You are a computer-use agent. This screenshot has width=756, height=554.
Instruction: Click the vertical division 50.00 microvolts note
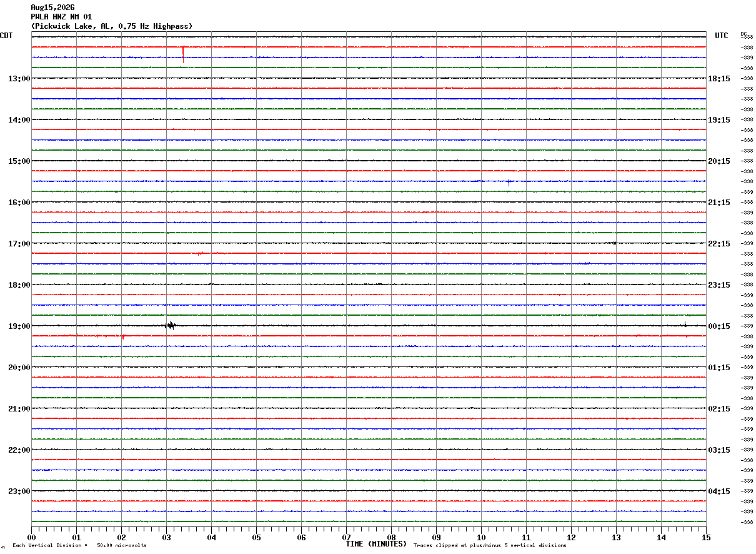coord(79,546)
